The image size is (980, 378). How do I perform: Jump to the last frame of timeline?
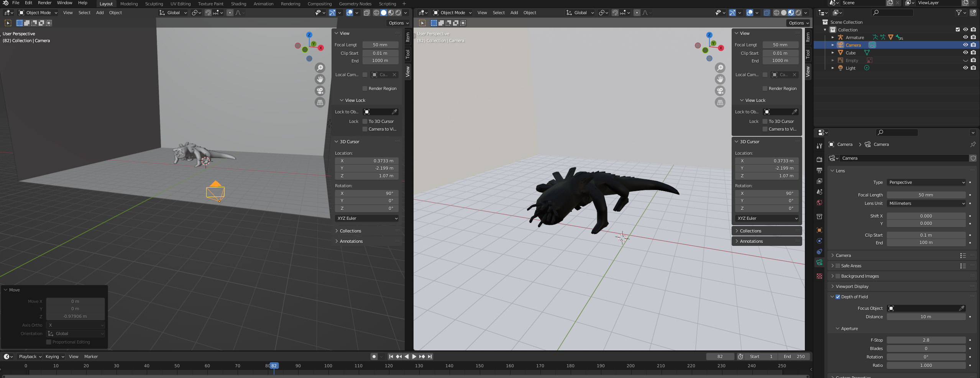(x=430, y=357)
